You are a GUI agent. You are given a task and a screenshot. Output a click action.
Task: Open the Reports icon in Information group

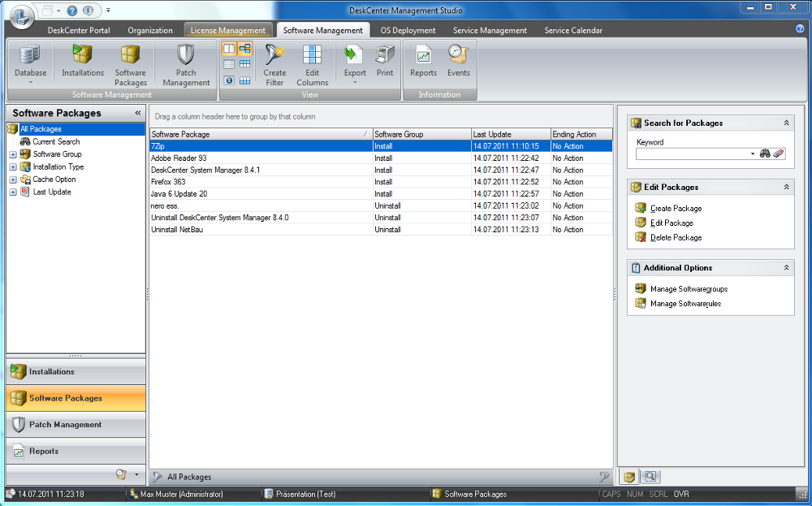click(x=423, y=58)
